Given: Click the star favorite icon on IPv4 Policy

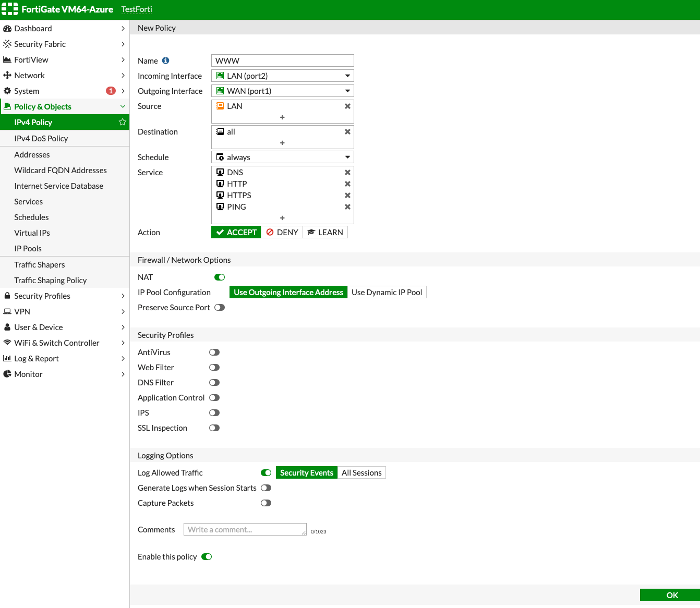Looking at the screenshot, I should tap(122, 122).
